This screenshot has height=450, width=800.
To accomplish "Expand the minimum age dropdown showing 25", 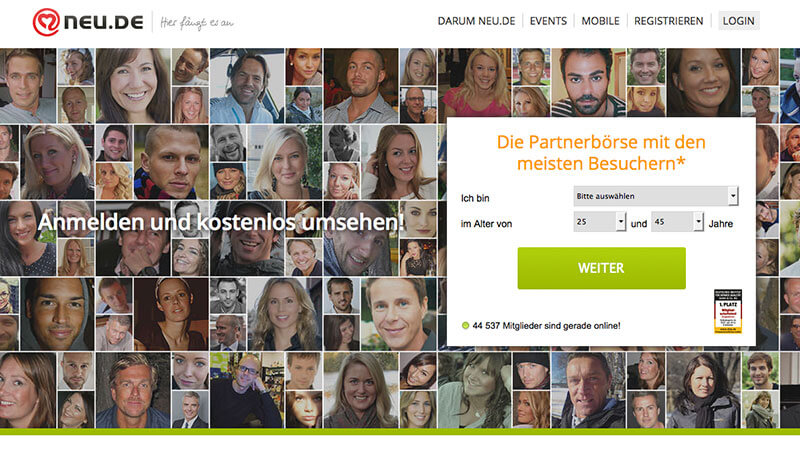I will coord(599,222).
